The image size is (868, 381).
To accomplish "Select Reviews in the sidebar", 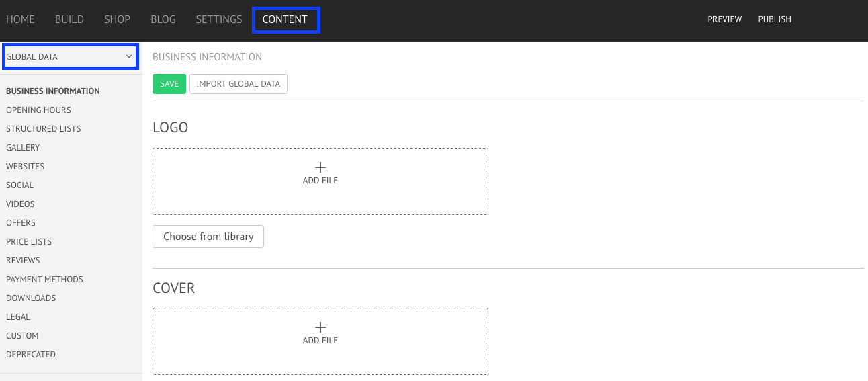I will 23,261.
